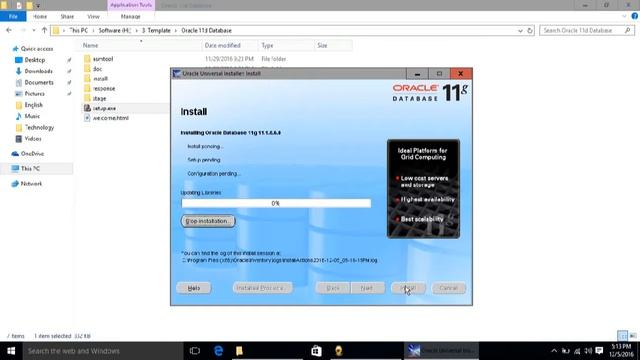Open Windows Store from taskbar
640x360 pixels.
(316, 351)
